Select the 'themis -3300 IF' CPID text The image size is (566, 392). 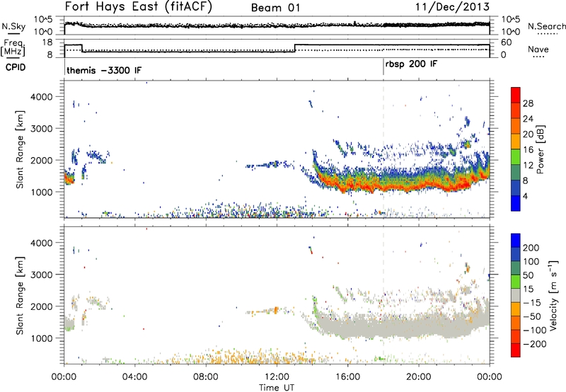[x=104, y=70]
